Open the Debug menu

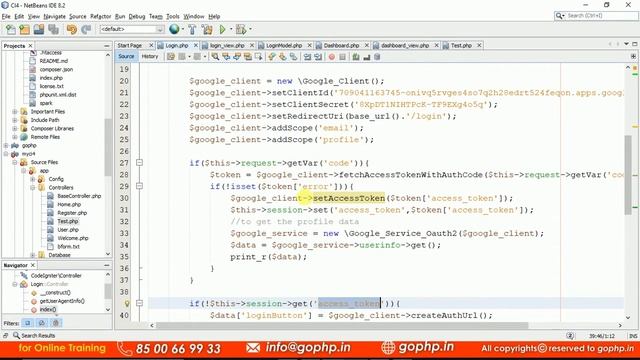(137, 16)
